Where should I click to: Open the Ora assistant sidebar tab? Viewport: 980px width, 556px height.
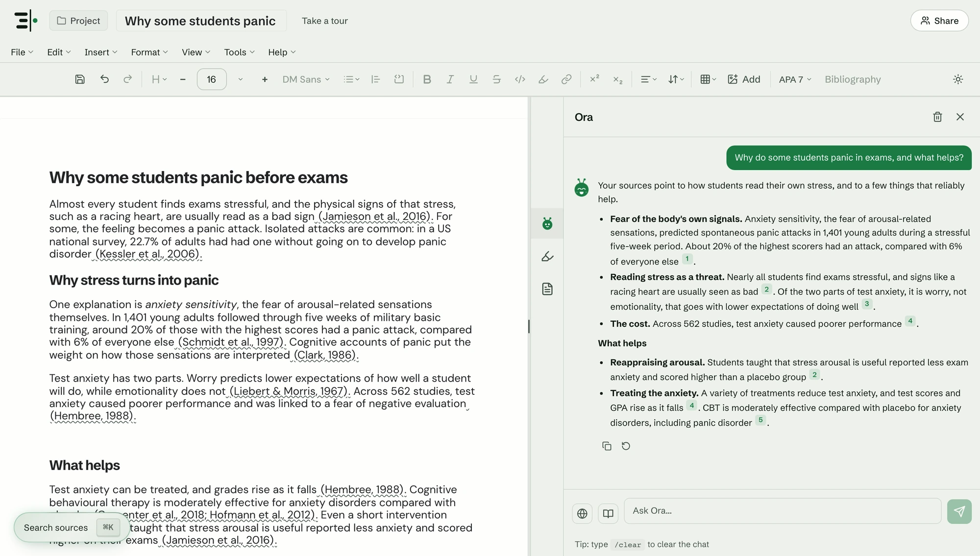[547, 224]
